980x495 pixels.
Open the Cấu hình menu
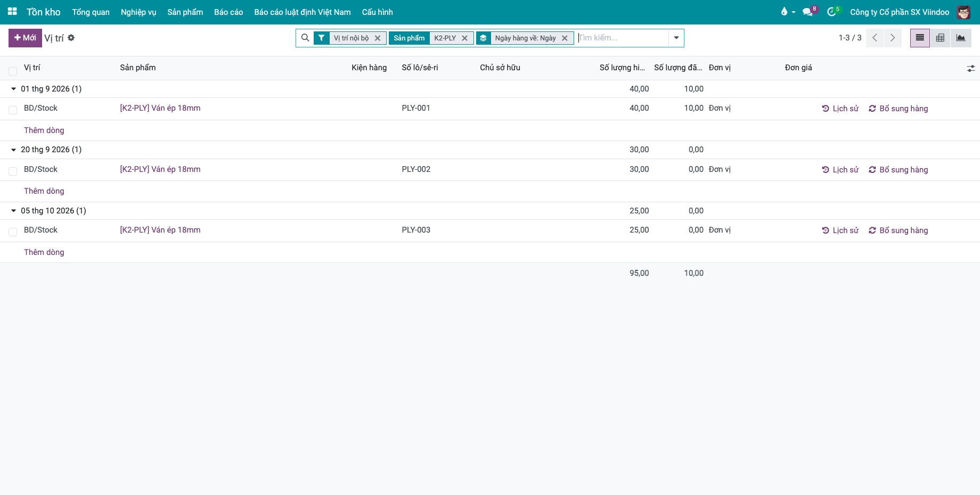tap(378, 12)
